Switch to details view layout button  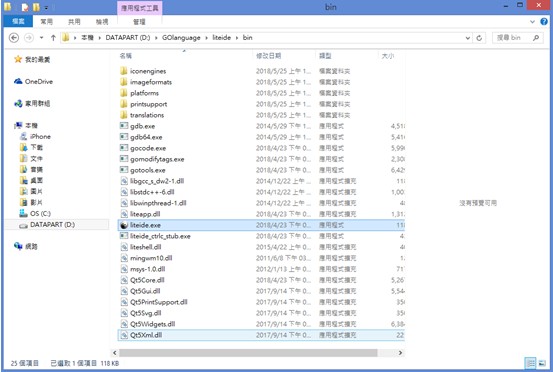[530, 362]
